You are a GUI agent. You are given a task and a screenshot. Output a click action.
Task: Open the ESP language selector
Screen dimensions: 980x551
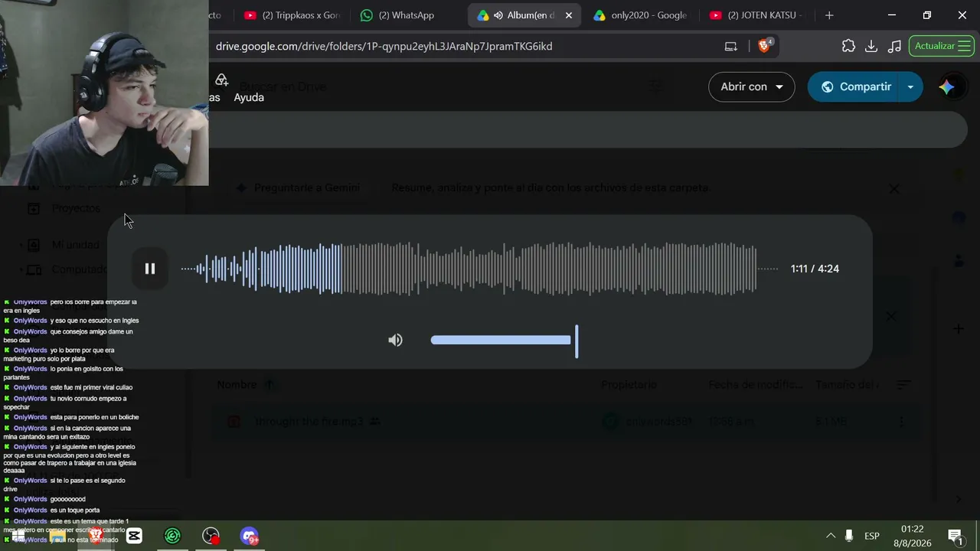point(872,536)
